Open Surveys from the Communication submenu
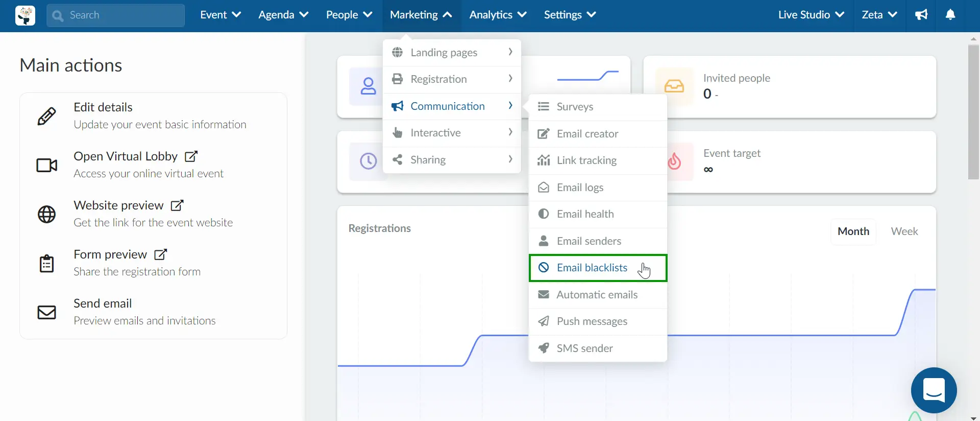 (598, 107)
